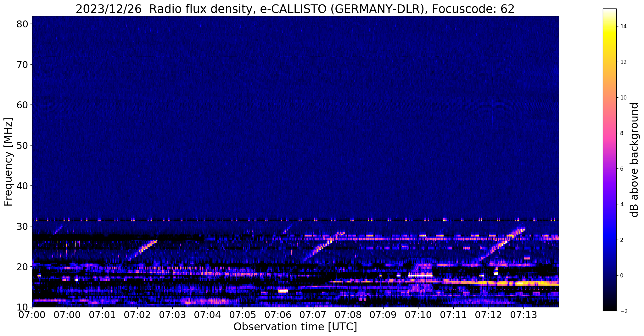Click the colorbar tick value 8
Image resolution: width=644 pixels, height=336 pixels.
tap(621, 133)
